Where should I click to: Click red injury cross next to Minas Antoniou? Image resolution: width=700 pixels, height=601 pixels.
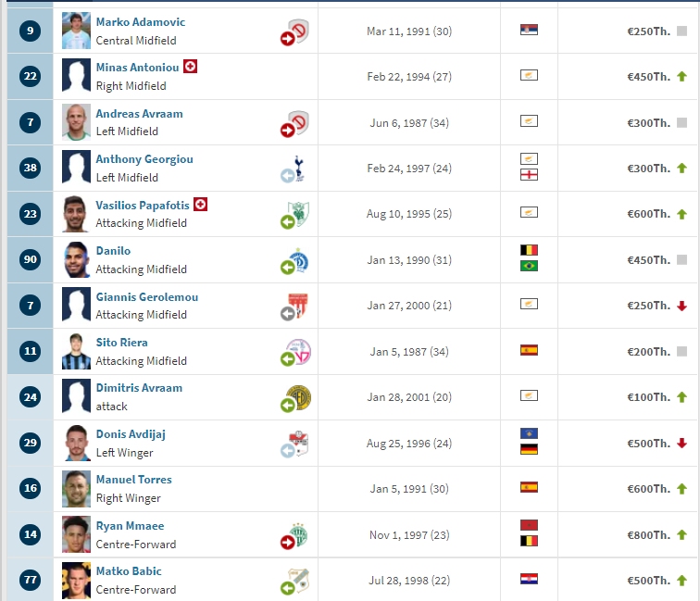[190, 67]
